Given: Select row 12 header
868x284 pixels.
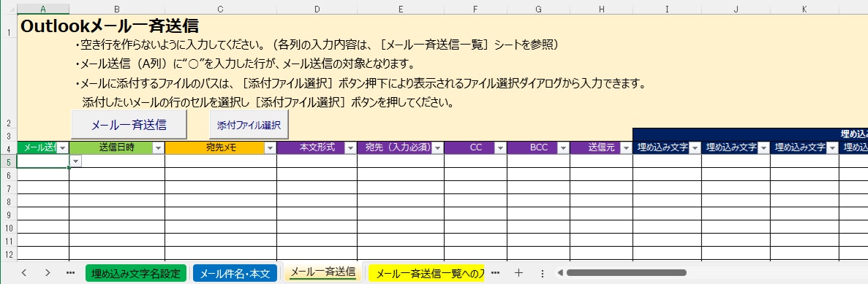Looking at the screenshot, I should coord(9,254).
